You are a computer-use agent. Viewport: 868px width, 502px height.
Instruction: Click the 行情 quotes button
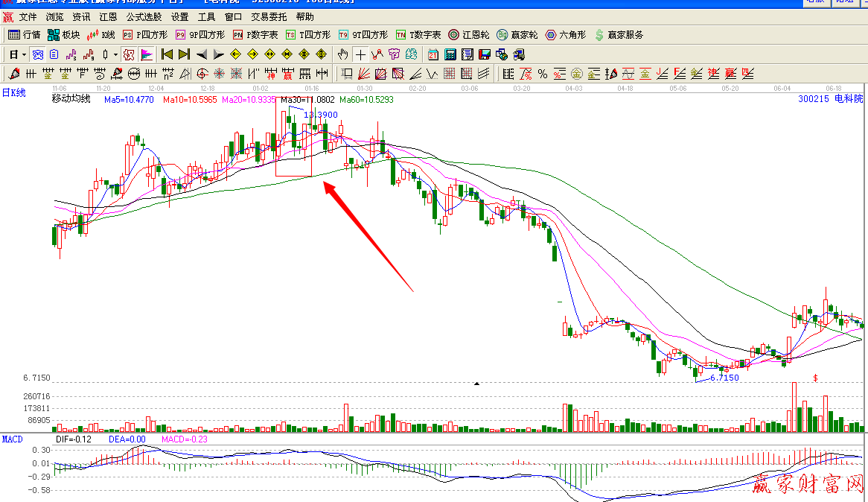click(x=25, y=35)
